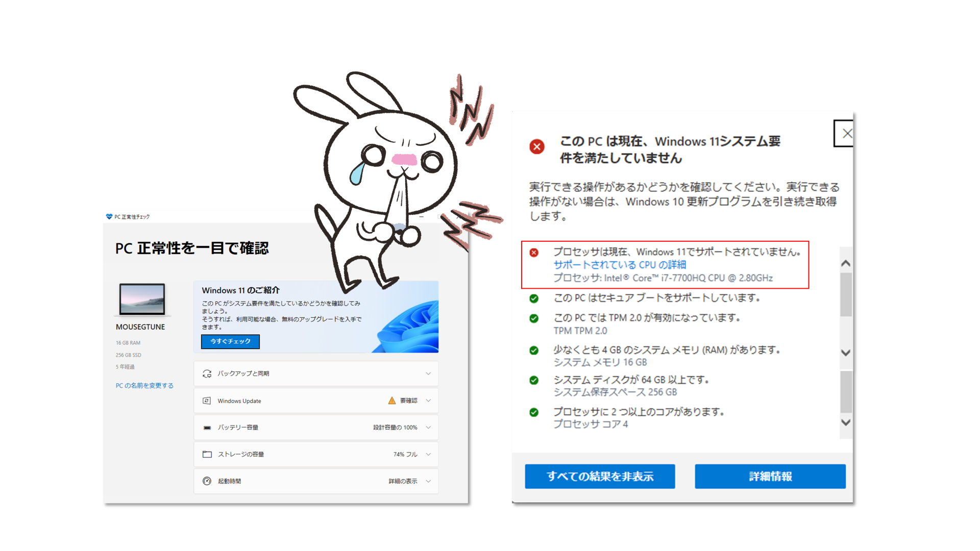Click the requirements list scrollbar up arrow
Screen dimensions: 980x551
[x=846, y=263]
